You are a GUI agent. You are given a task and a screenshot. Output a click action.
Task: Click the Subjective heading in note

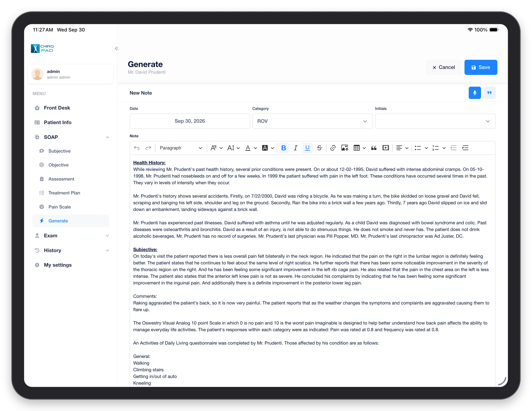145,249
